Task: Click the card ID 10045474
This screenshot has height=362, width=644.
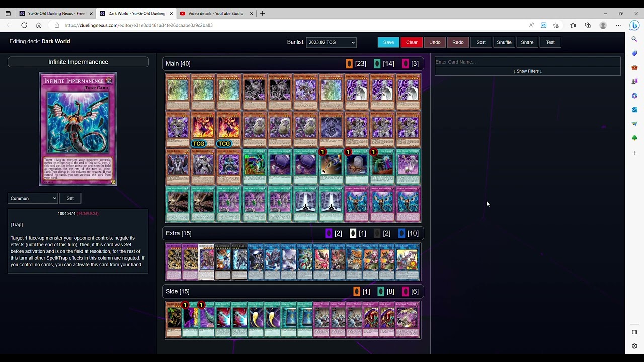Action: pyautogui.click(x=66, y=214)
